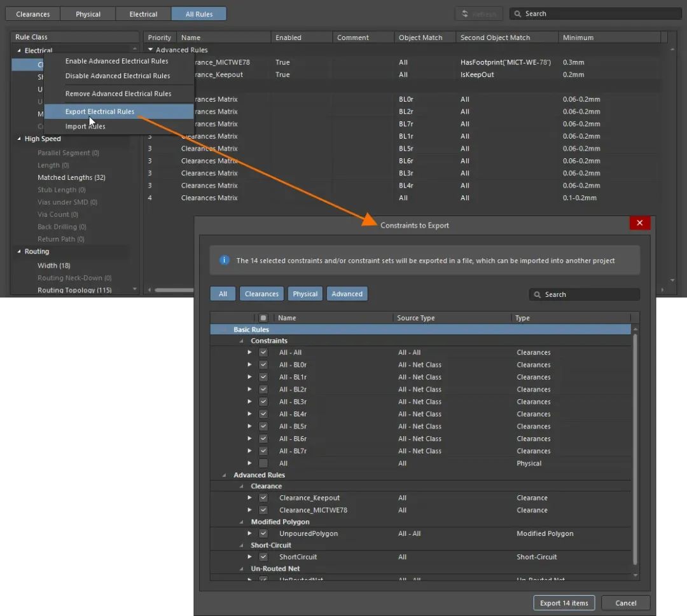Uncheck the Clearance_Keepout rule checkbox

coord(263,497)
